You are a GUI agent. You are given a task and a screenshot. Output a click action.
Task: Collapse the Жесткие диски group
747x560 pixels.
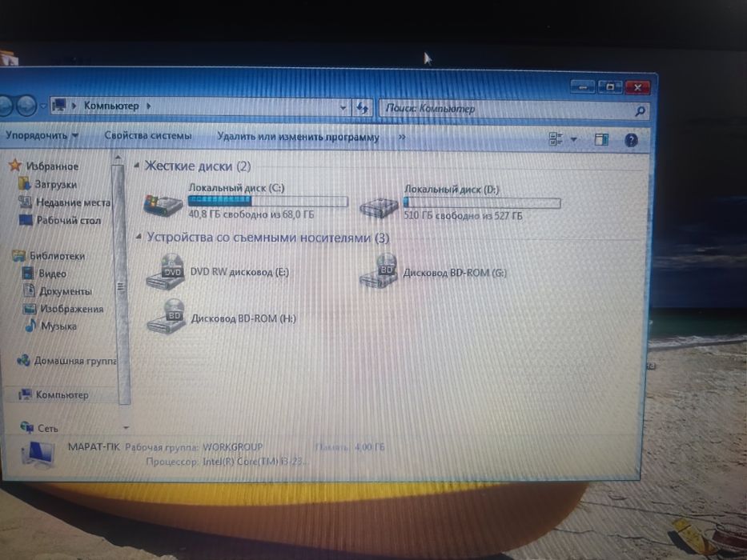point(136,166)
